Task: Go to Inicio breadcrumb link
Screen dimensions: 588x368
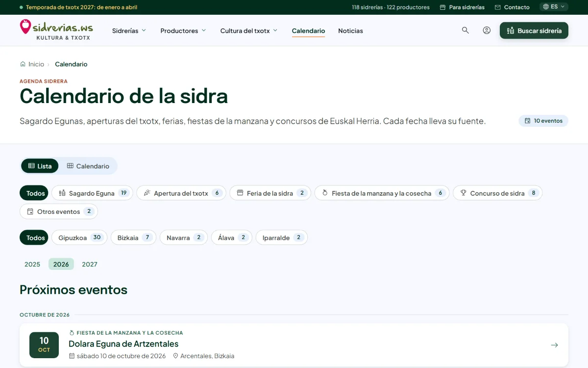Action: (32, 64)
